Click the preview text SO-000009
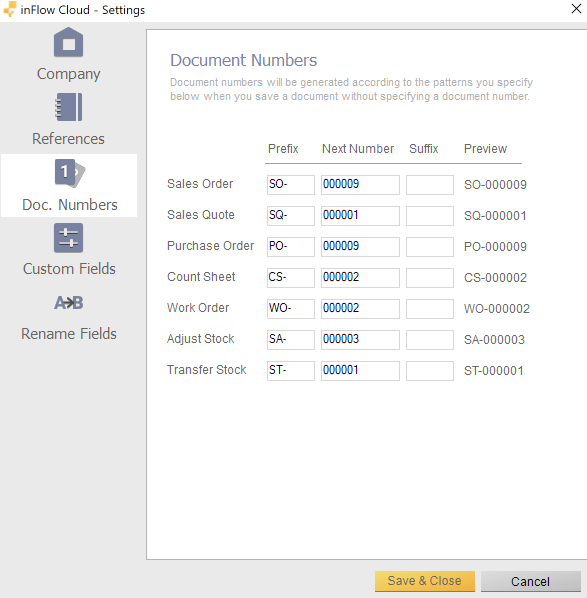The height and width of the screenshot is (598, 587). pos(495,185)
